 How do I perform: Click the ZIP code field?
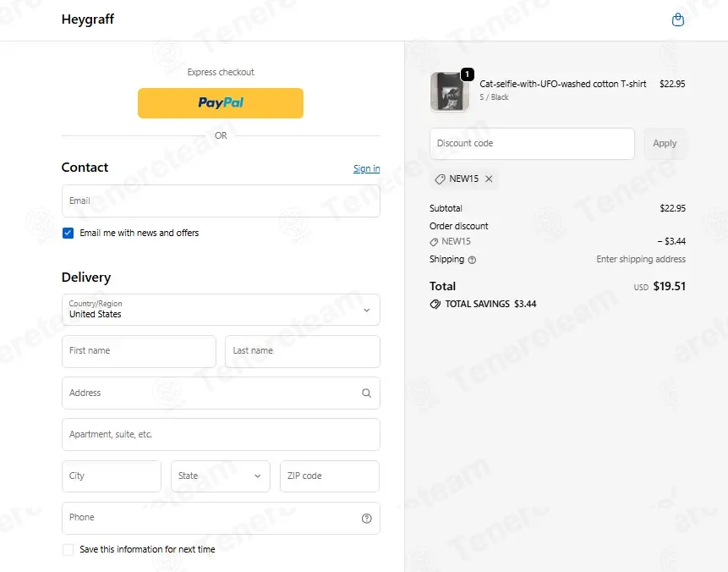click(x=329, y=476)
